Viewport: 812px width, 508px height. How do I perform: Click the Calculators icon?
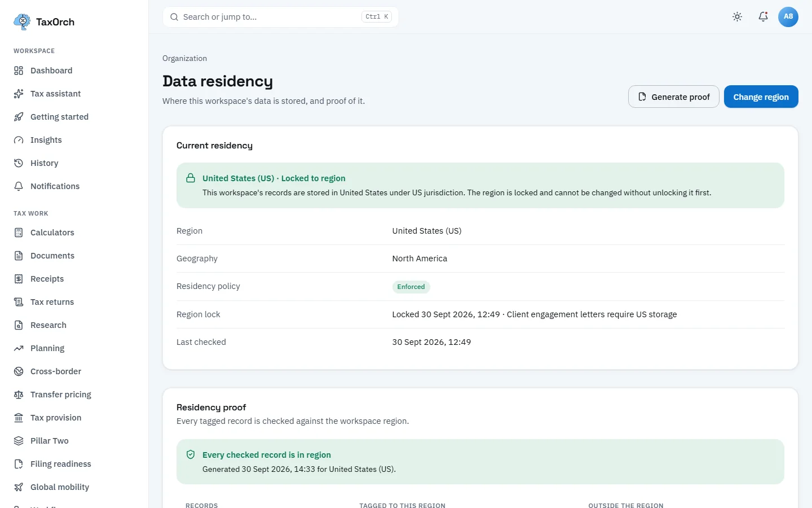[19, 233]
